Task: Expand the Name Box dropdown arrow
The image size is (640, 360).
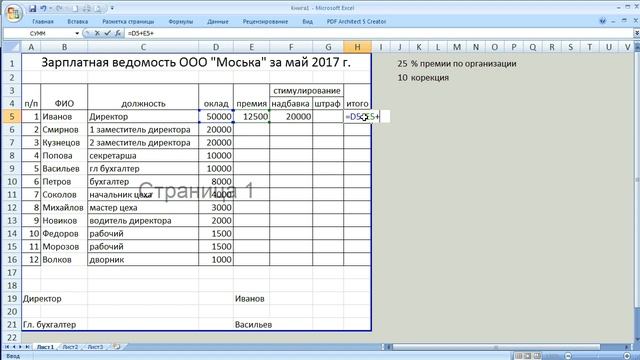Action: (77, 33)
